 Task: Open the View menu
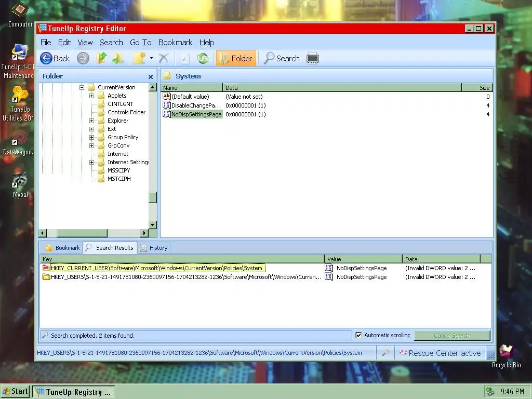(85, 43)
